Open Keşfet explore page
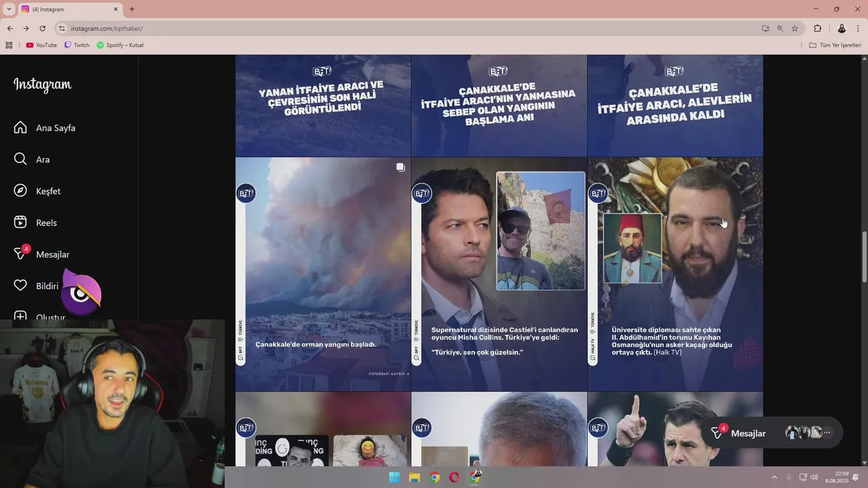868x488 pixels. pos(38,191)
